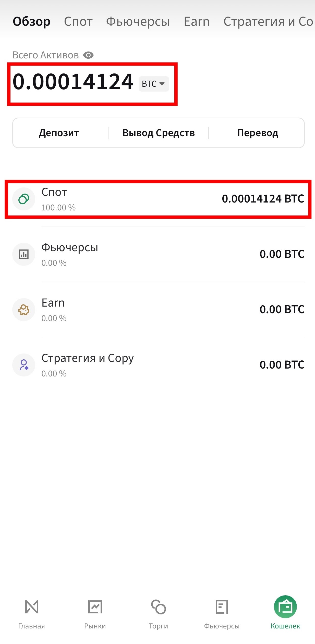Click the Фьючерсы chart icon in list
315x644 pixels.
24,254
